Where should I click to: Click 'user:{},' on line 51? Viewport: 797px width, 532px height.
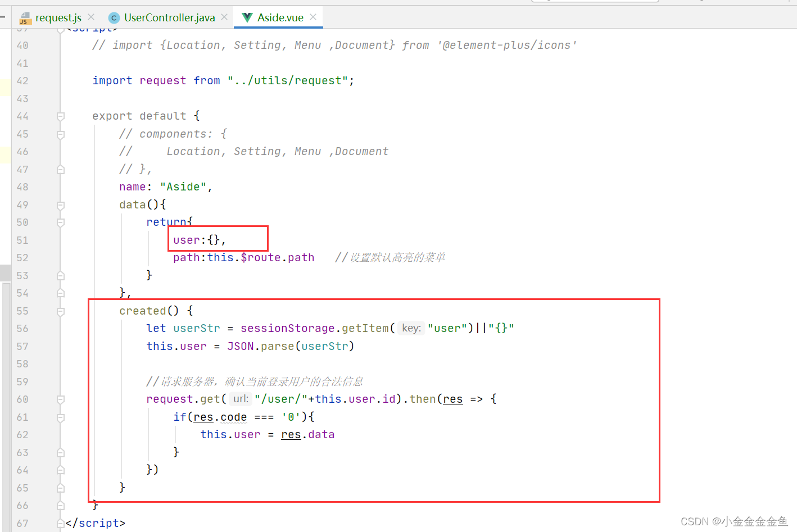(x=200, y=240)
